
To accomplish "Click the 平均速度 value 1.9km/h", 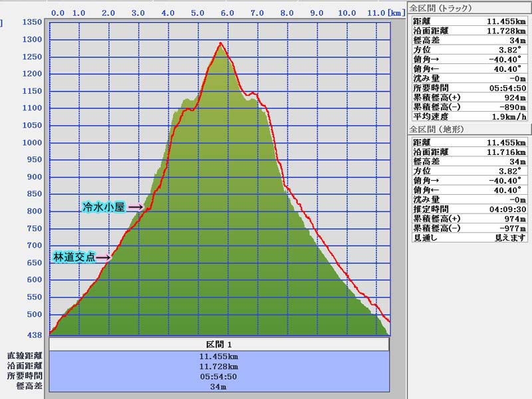I will point(509,116).
